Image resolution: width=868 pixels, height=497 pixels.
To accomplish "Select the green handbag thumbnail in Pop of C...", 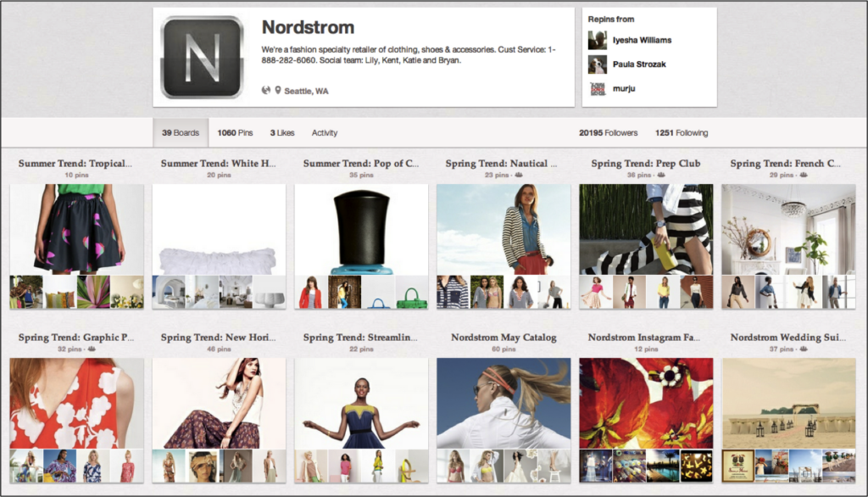I will tap(411, 293).
